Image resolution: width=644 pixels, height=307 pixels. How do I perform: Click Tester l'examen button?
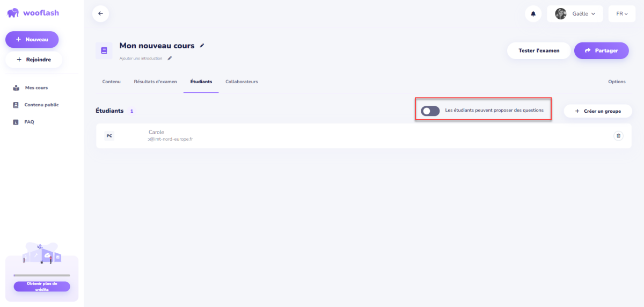pyautogui.click(x=539, y=50)
